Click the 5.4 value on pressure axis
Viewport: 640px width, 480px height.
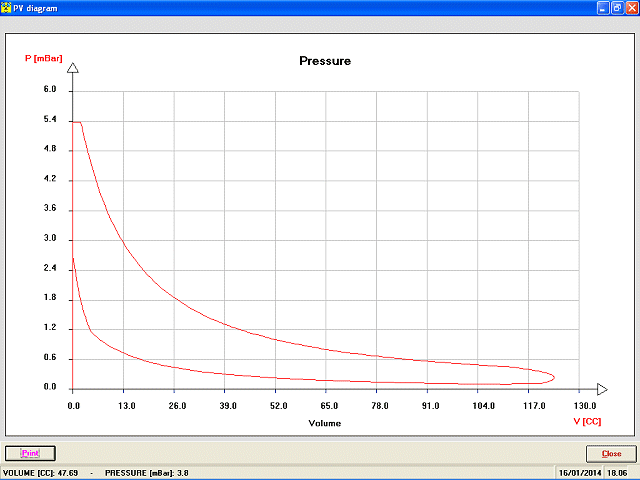(50, 119)
